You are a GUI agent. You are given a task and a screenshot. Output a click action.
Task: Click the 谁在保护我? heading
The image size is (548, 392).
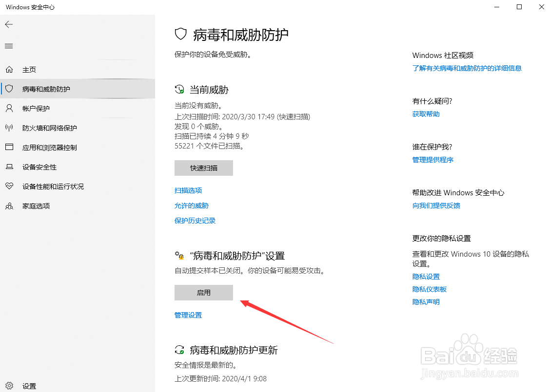(432, 147)
